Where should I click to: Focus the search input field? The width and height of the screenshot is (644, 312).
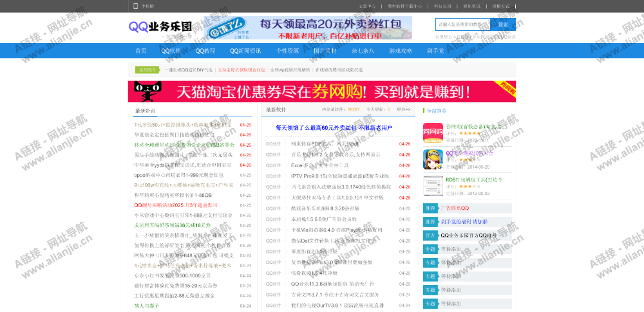point(463,24)
